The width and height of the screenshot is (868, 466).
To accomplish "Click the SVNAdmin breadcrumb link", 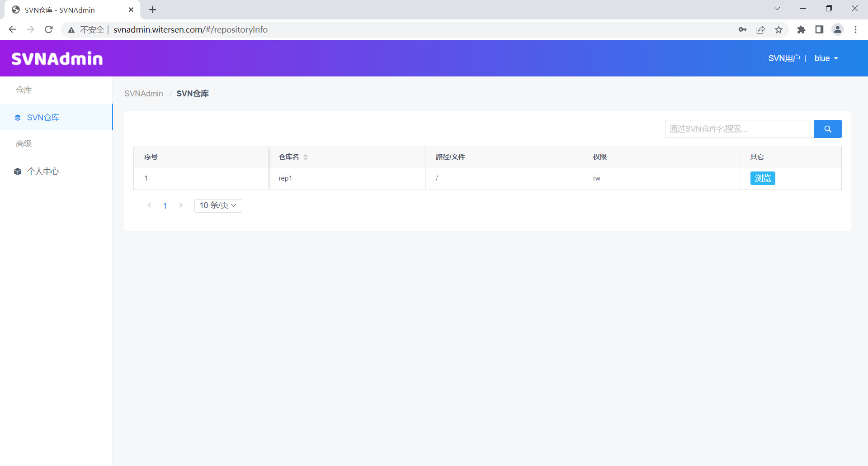I will (143, 94).
